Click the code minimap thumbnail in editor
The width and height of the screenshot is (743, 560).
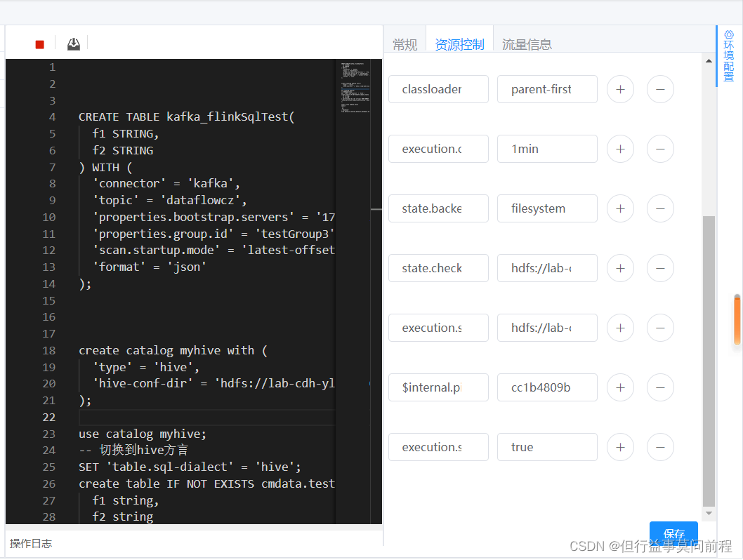click(x=355, y=86)
